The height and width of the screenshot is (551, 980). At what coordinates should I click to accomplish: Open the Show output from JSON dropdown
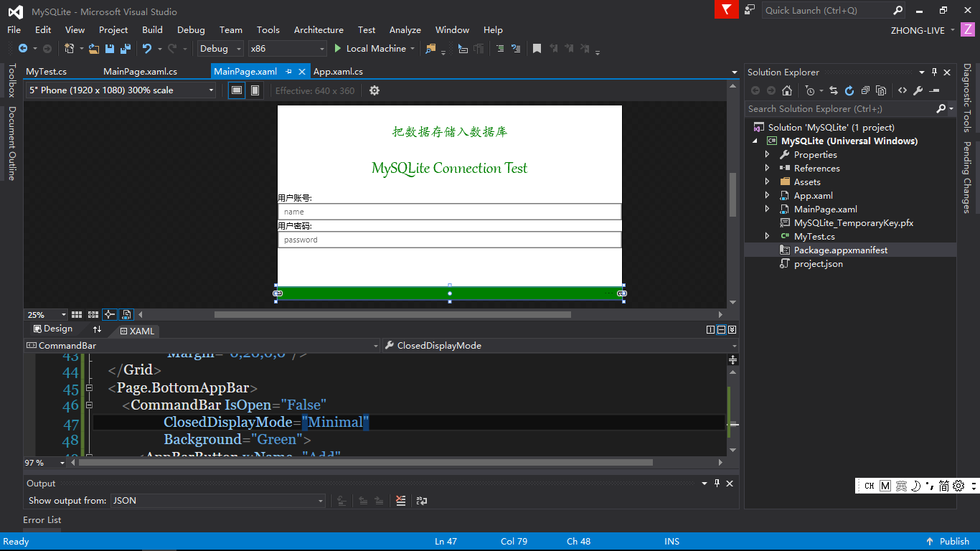pos(218,501)
